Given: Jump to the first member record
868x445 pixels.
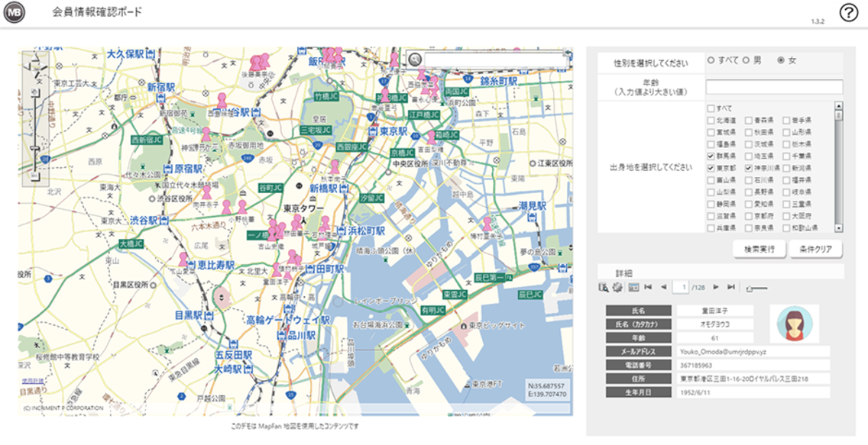Looking at the screenshot, I should (648, 286).
